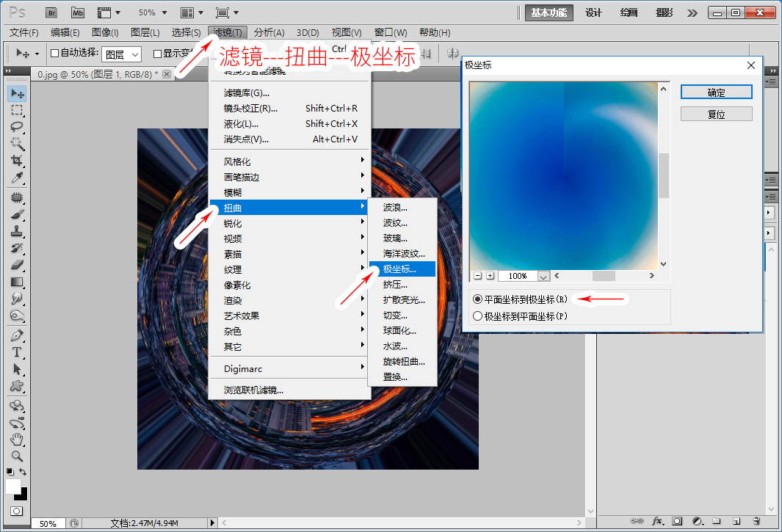Open the 文件(F) menu
Viewport: 782px width, 532px height.
pyautogui.click(x=24, y=33)
